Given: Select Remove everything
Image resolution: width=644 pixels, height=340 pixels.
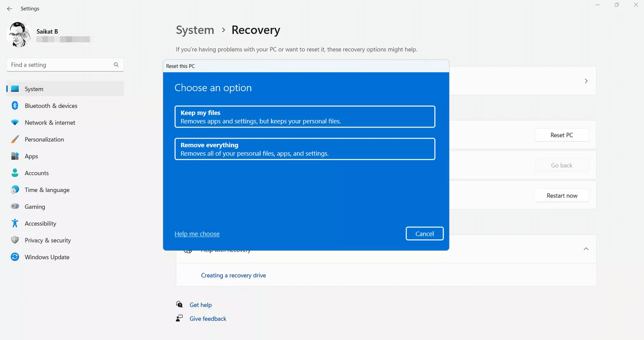Looking at the screenshot, I should coord(305,149).
